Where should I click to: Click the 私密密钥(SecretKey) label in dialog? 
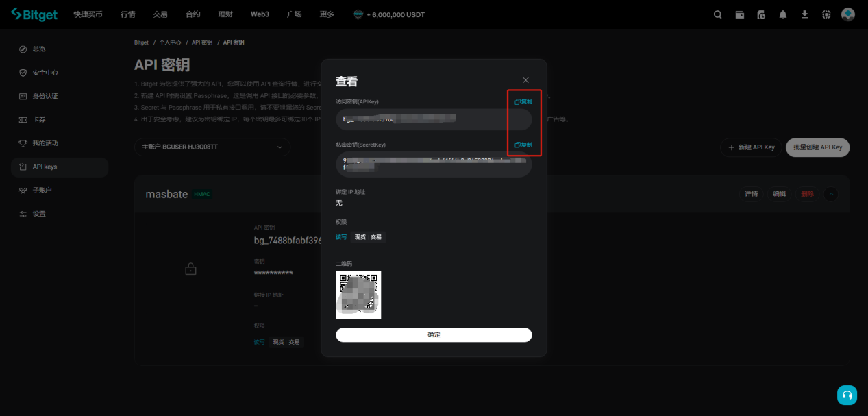pyautogui.click(x=360, y=145)
